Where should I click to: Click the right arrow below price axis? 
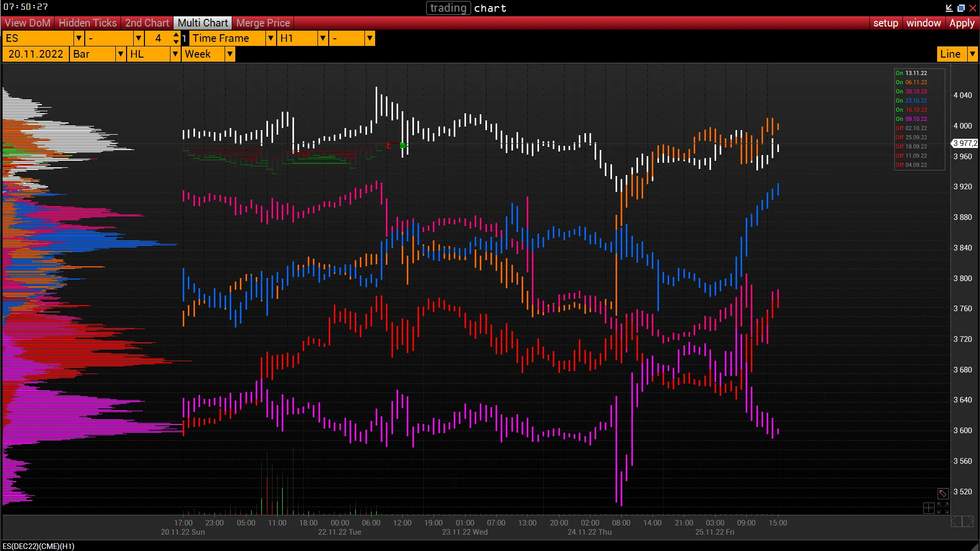click(x=968, y=521)
